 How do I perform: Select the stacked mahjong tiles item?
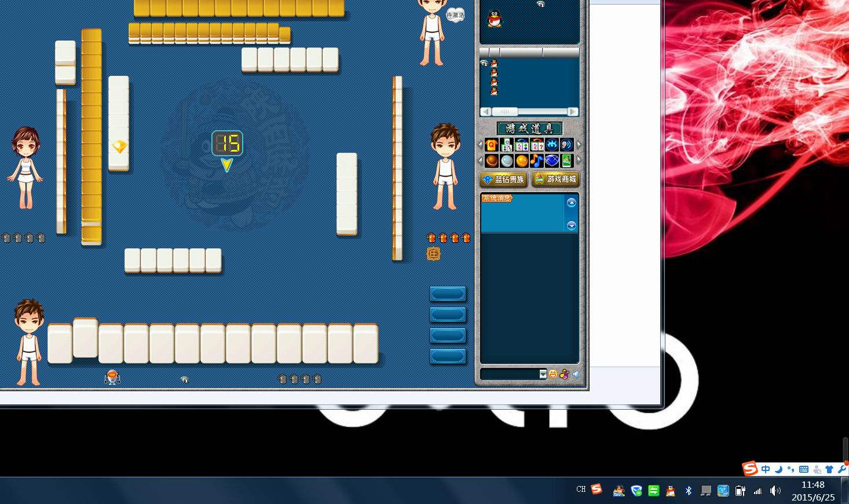click(507, 145)
